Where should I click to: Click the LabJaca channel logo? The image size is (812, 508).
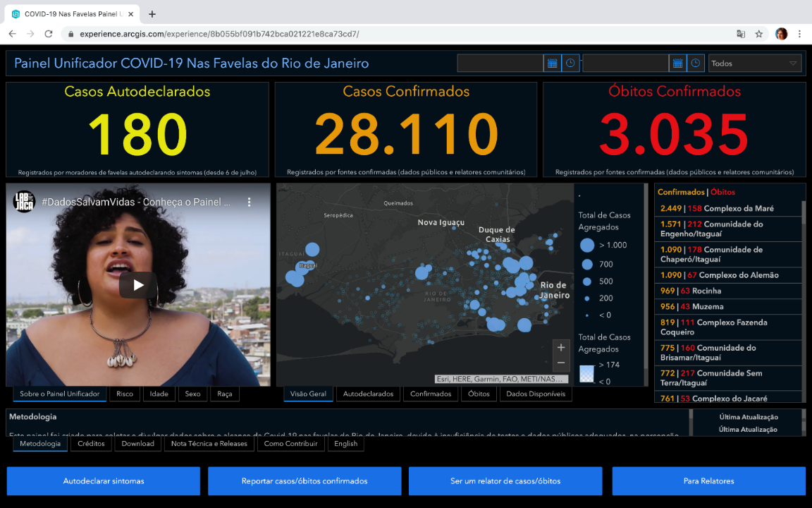[24, 202]
